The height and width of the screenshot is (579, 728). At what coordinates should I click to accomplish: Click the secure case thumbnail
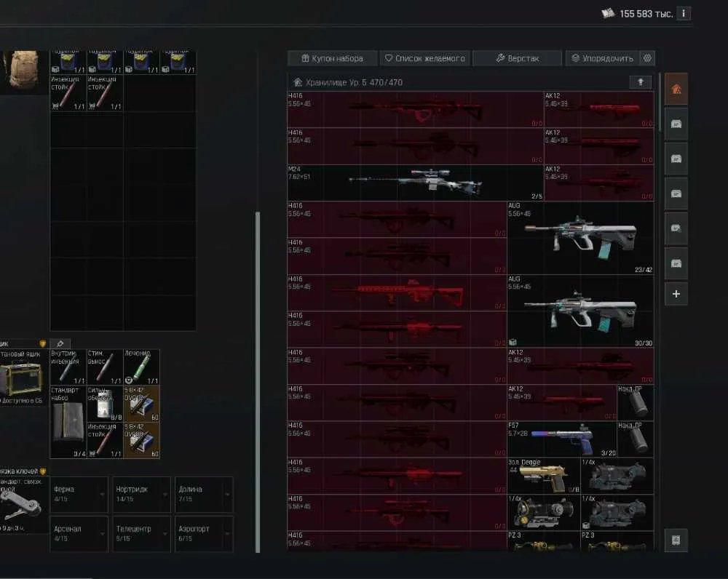pos(21,378)
